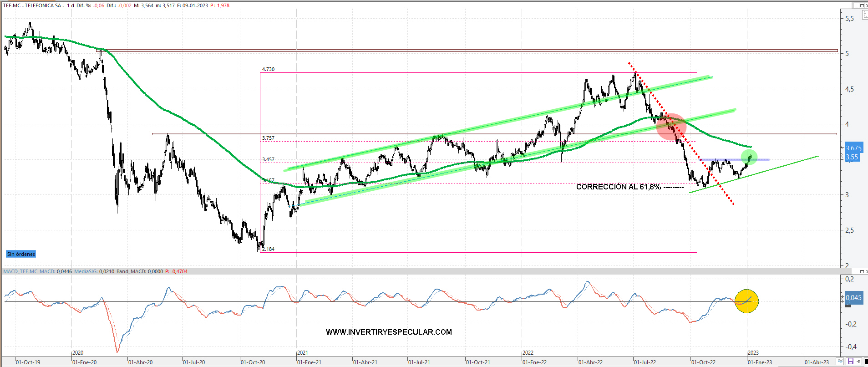Maximize the main price chart panel
The width and height of the screenshot is (868, 367).
tap(862, 5)
